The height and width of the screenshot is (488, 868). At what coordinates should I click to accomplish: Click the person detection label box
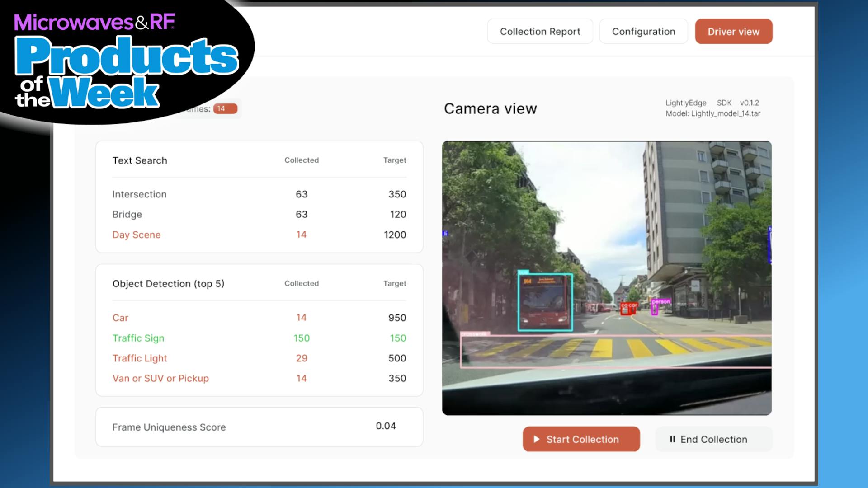(x=660, y=302)
